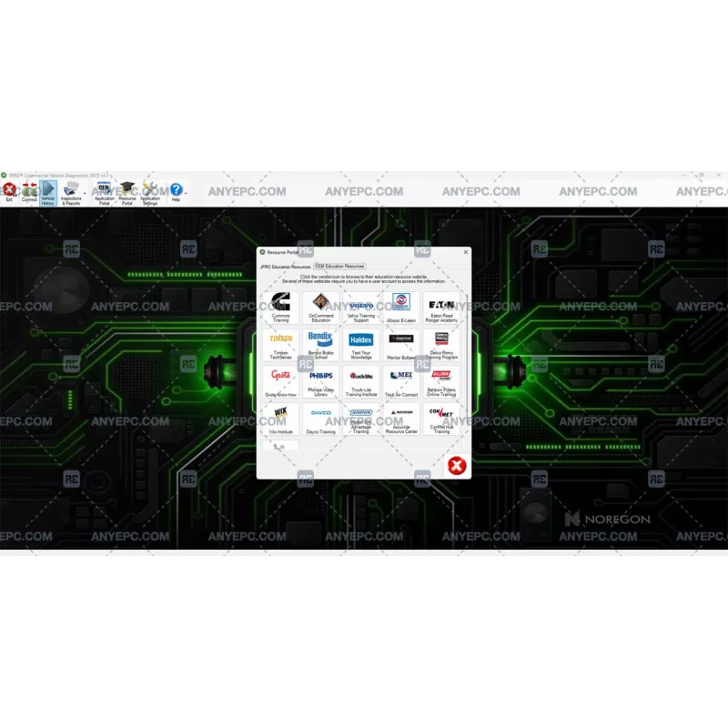Viewport: 728px width, 728px height.
Task: Open Bendix Brake School resource
Action: (x=321, y=344)
